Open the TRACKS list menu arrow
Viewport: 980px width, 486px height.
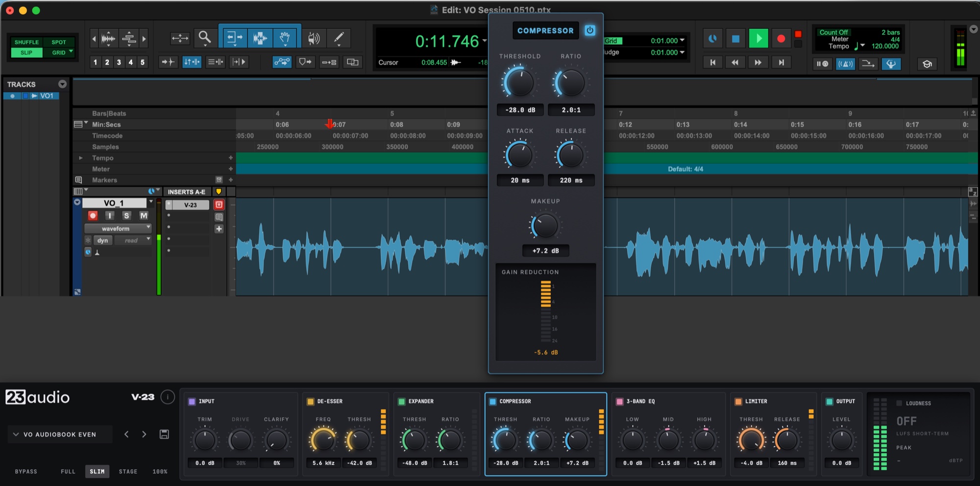(62, 84)
